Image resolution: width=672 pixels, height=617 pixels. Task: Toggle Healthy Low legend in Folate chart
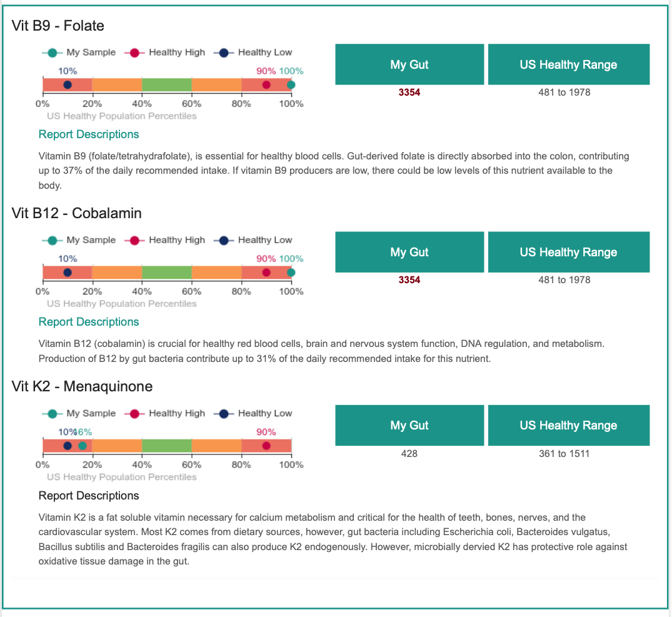coord(256,53)
